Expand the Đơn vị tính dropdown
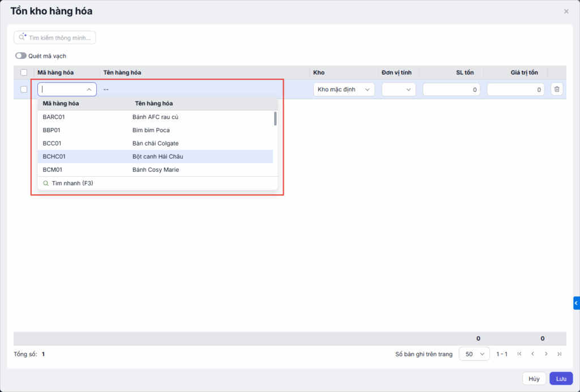This screenshot has height=392, width=580. [x=399, y=90]
